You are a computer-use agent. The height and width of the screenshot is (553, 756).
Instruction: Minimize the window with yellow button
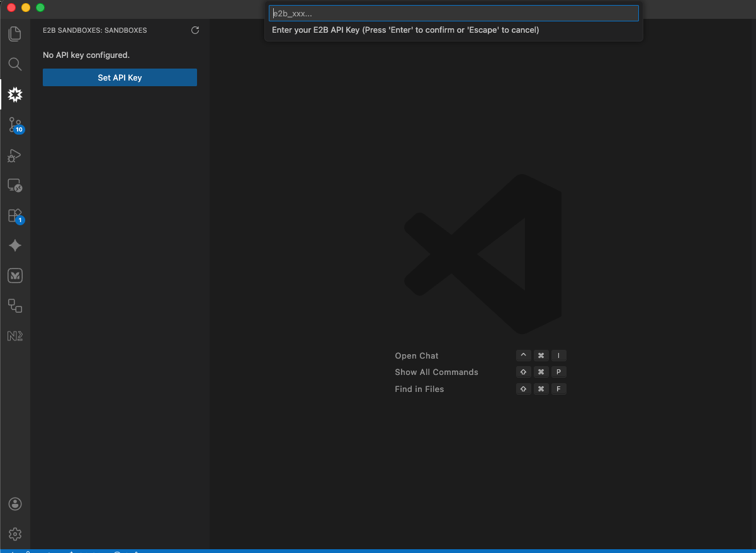(26, 8)
